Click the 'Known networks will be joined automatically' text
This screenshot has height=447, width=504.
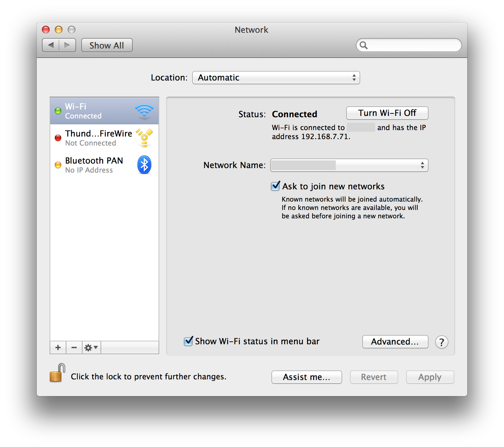click(352, 199)
